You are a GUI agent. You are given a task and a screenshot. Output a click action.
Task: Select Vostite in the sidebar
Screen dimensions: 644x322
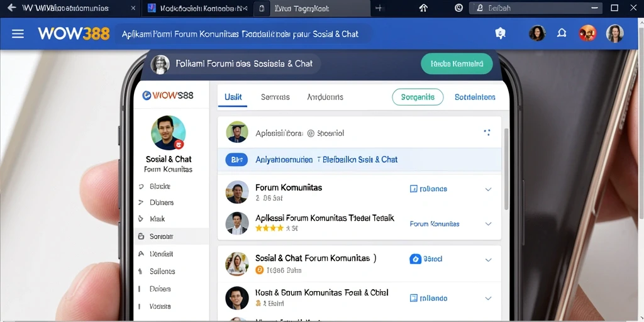[160, 306]
